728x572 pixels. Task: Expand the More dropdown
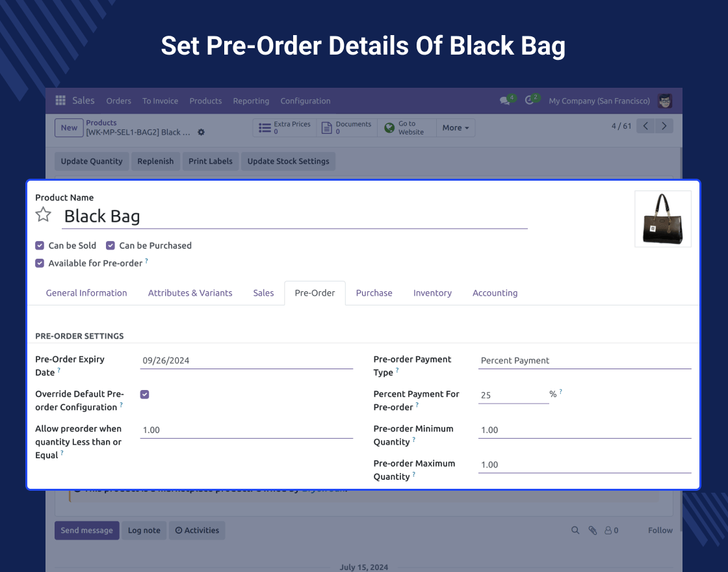[x=456, y=127]
